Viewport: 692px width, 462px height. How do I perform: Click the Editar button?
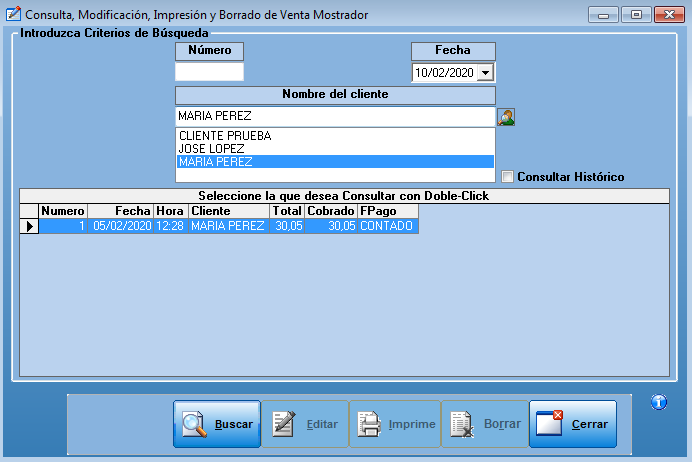(x=305, y=424)
